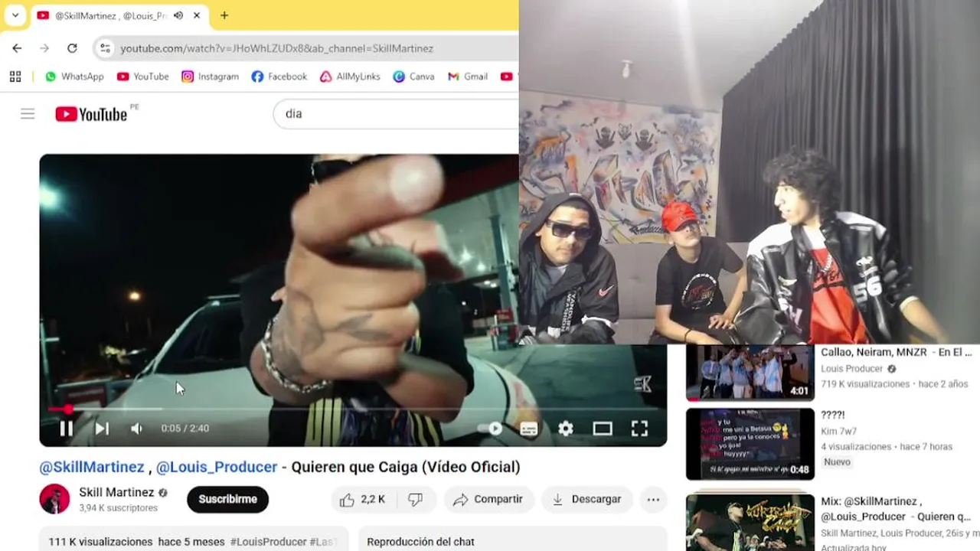Click the Suscribirme button
The height and width of the screenshot is (551, 980).
(228, 499)
